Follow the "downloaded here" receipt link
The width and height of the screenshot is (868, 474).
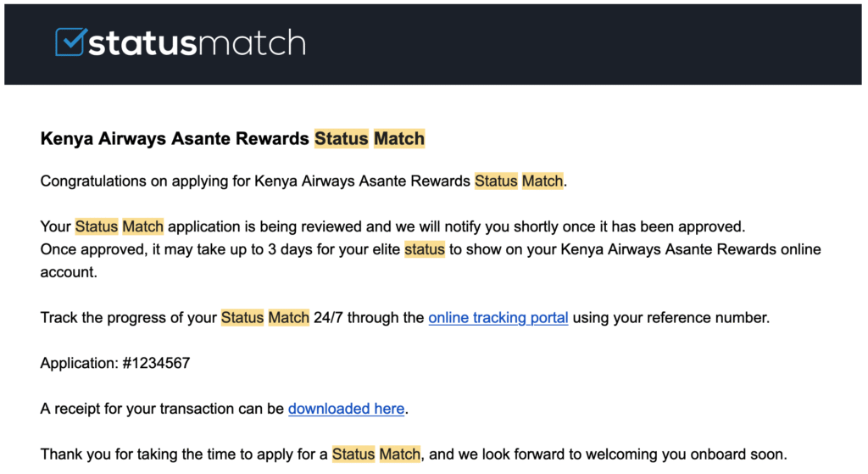pos(346,409)
